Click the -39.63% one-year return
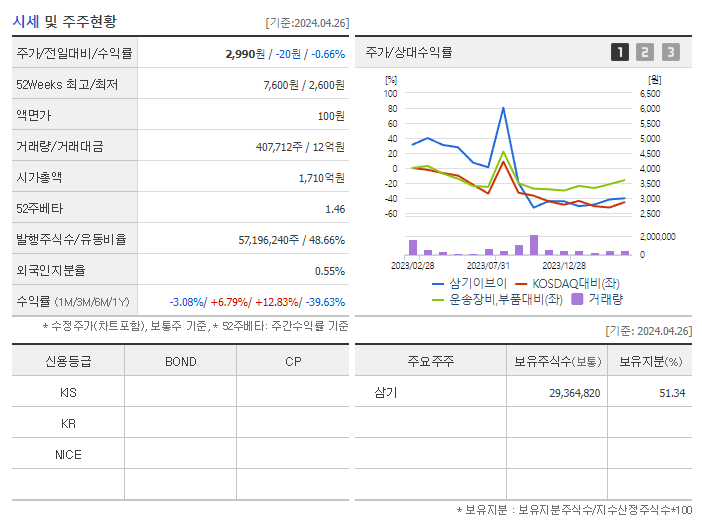The image size is (702, 525). tap(325, 302)
